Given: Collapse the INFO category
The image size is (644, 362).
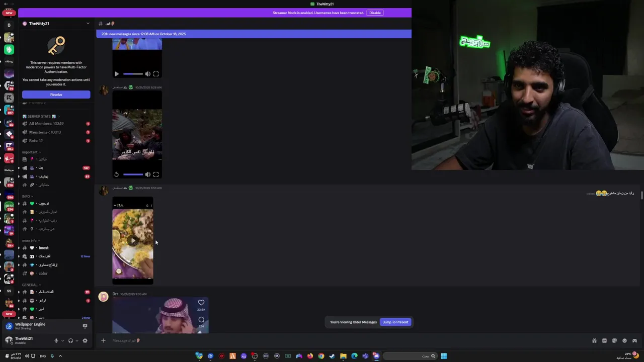Looking at the screenshot, I should click(27, 196).
